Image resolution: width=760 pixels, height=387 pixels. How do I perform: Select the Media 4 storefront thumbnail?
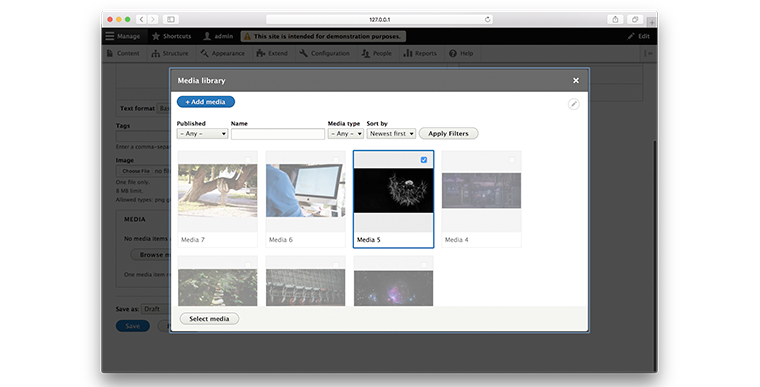pyautogui.click(x=481, y=191)
